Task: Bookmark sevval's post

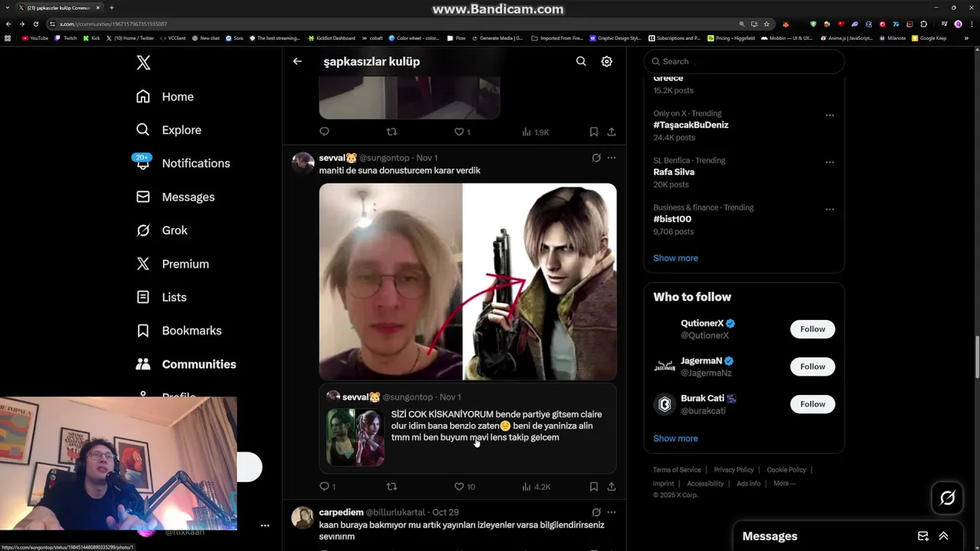Action: [x=593, y=487]
